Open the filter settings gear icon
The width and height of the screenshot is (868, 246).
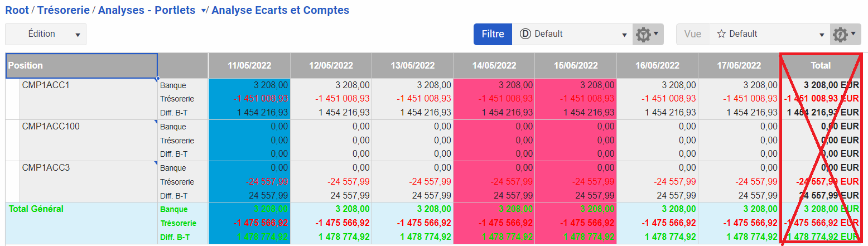click(x=647, y=35)
